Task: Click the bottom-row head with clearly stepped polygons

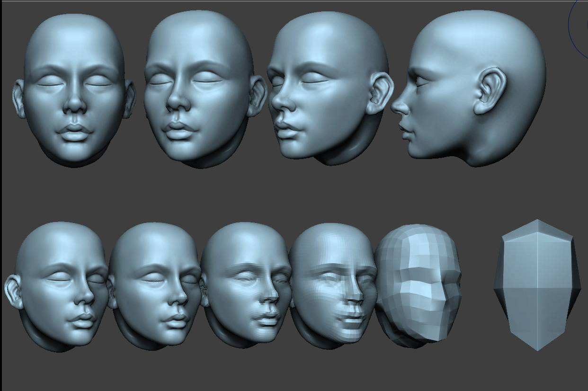Action: coord(333,285)
